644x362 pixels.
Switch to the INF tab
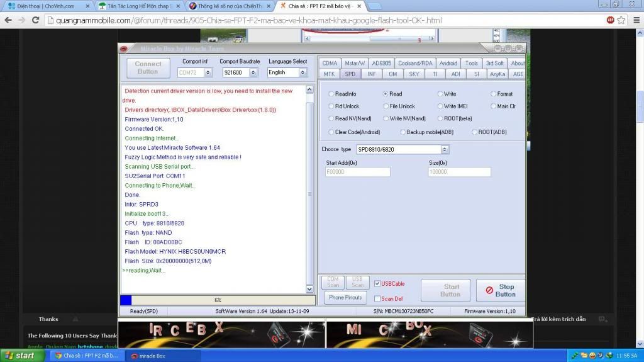click(372, 74)
